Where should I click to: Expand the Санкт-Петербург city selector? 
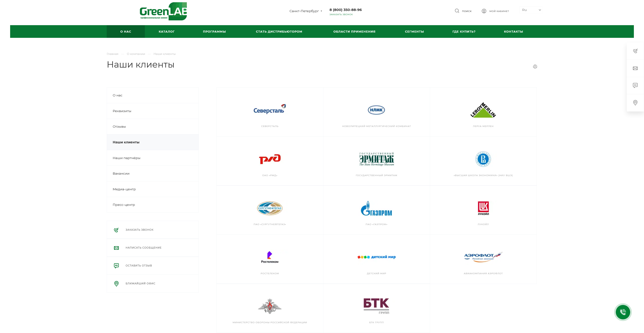305,11
